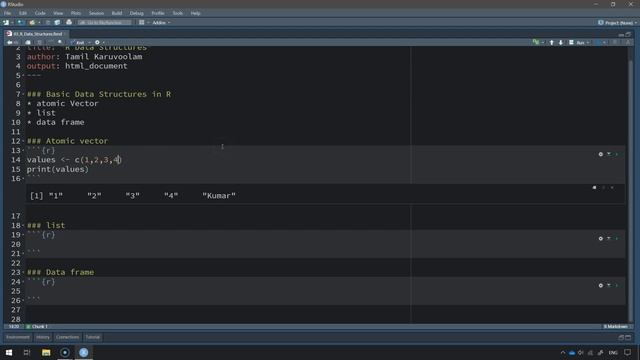The image size is (640, 360).
Task: Open the Edit menu
Action: pyautogui.click(x=23, y=13)
